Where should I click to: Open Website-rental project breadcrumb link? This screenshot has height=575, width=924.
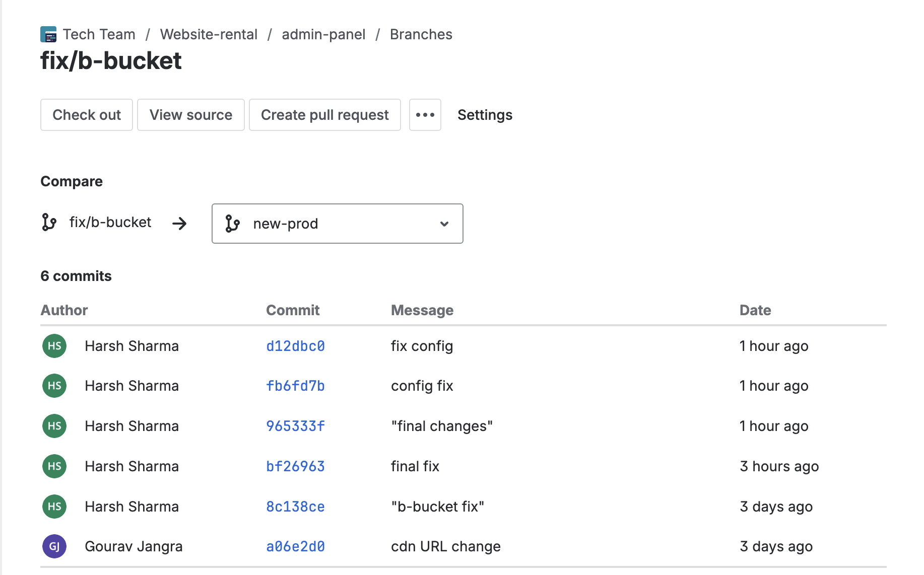(x=209, y=34)
